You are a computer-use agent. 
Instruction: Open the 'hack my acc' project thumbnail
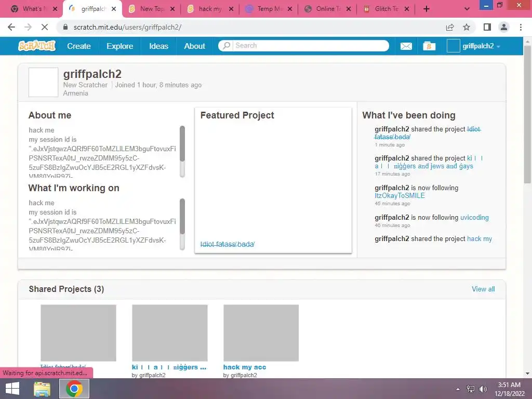tap(261, 333)
